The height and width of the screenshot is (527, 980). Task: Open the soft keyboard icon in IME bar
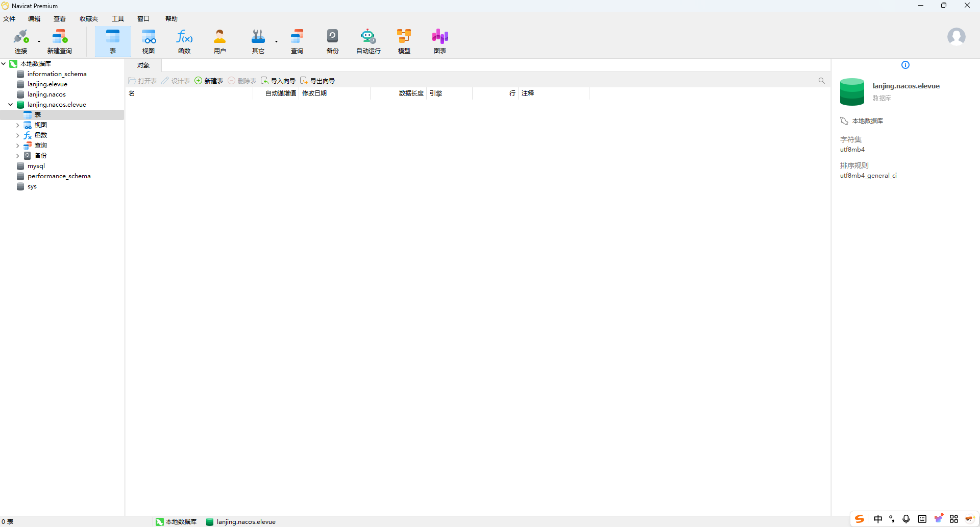[x=922, y=519]
